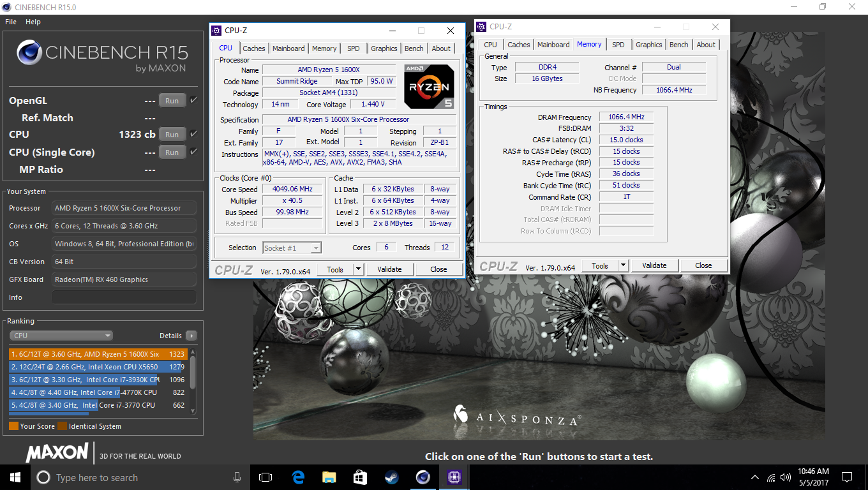
Task: Open the File menu in Cinebench
Action: (11, 22)
